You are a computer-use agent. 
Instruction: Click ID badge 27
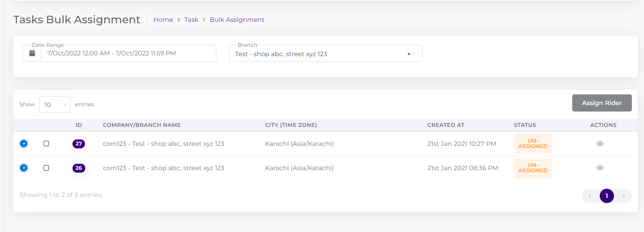point(79,144)
